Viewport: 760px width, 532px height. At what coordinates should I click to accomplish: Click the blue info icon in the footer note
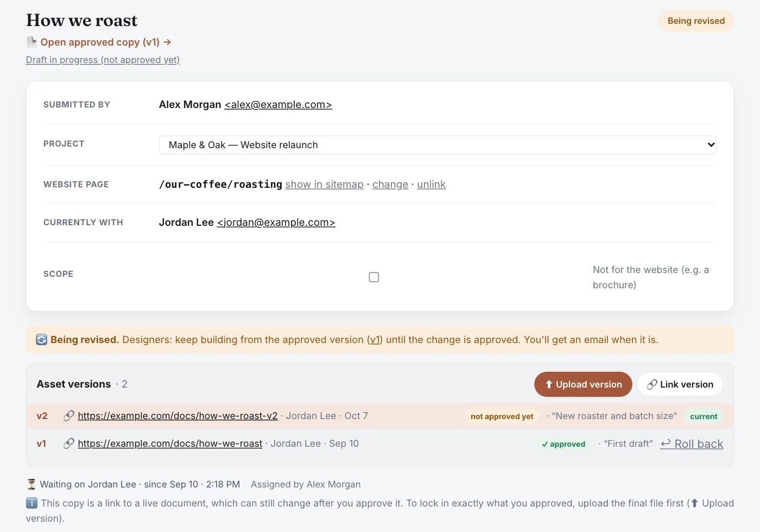(32, 503)
